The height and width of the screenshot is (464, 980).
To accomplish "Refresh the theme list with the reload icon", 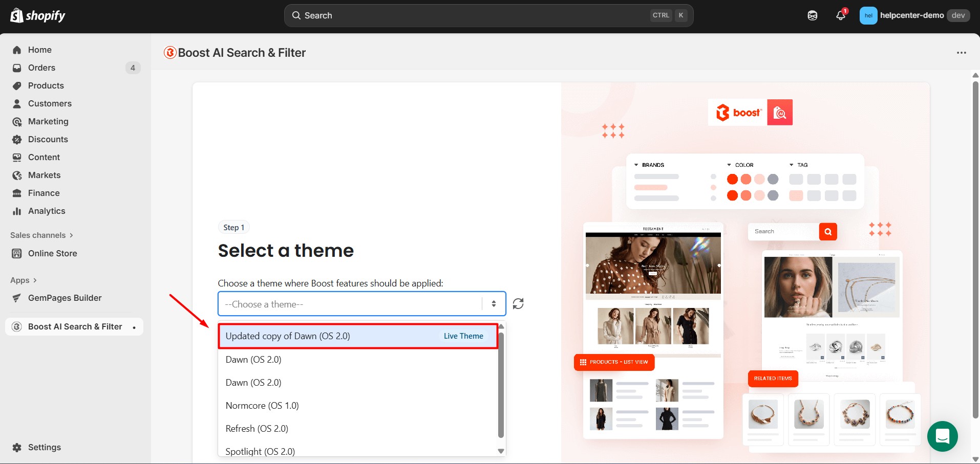I will 518,303.
